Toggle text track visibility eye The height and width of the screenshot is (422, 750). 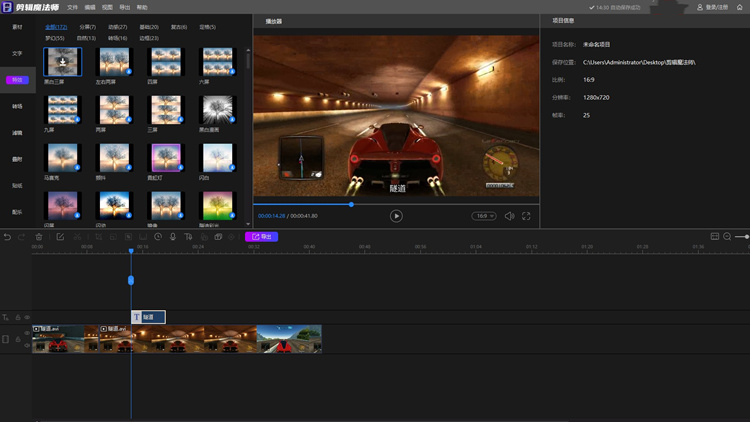pos(27,317)
